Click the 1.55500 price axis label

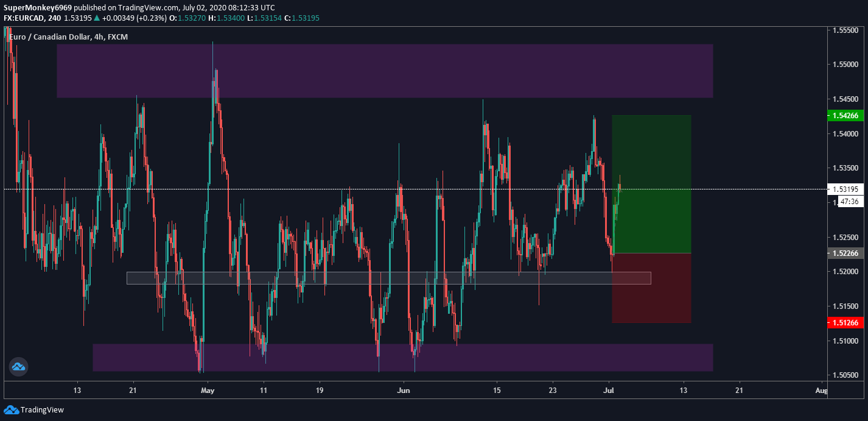[x=845, y=30]
